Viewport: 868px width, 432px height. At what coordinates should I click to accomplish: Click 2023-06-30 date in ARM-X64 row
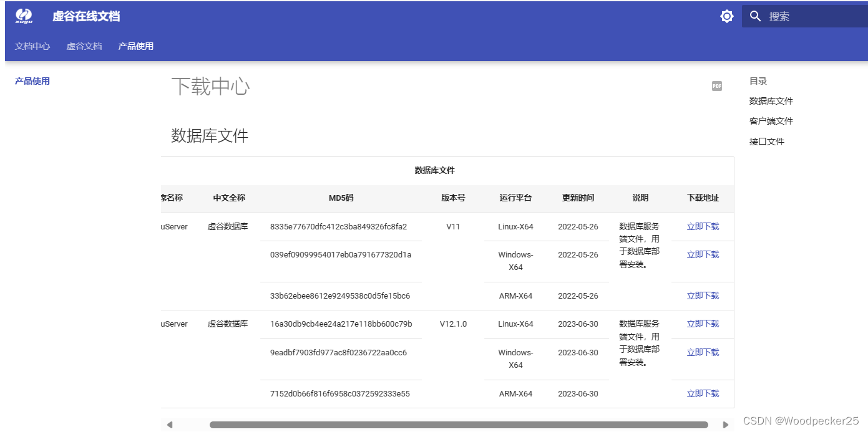click(x=578, y=393)
